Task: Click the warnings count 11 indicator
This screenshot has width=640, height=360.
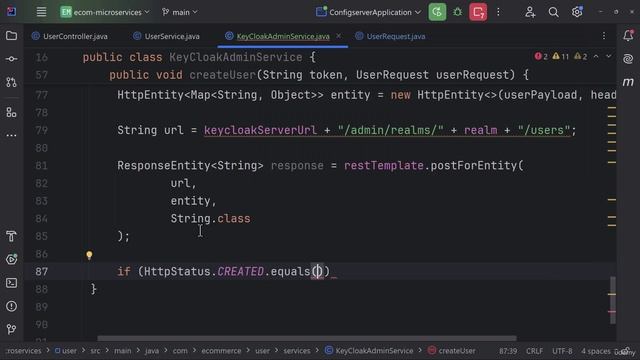Action: point(560,56)
